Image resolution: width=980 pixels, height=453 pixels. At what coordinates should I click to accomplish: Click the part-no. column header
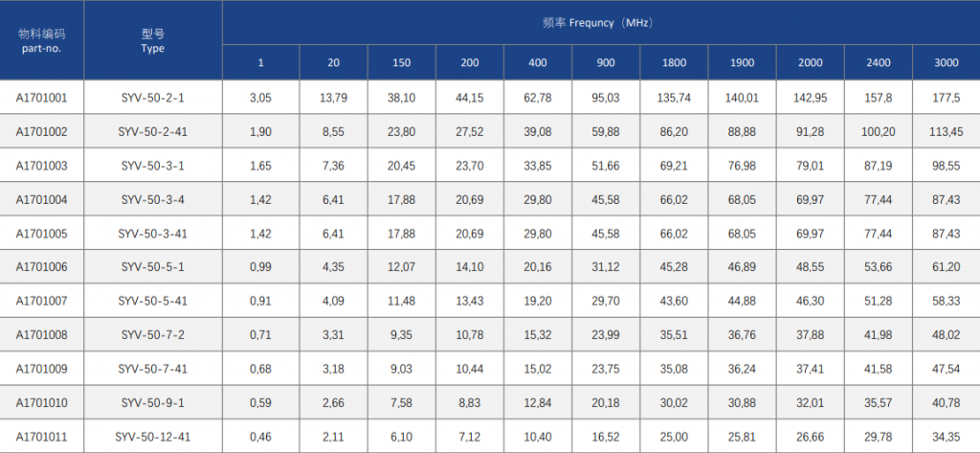pos(41,40)
